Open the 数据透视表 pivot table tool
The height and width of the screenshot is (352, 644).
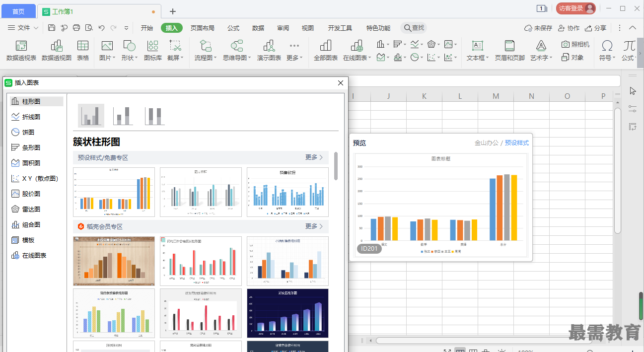pyautogui.click(x=21, y=51)
